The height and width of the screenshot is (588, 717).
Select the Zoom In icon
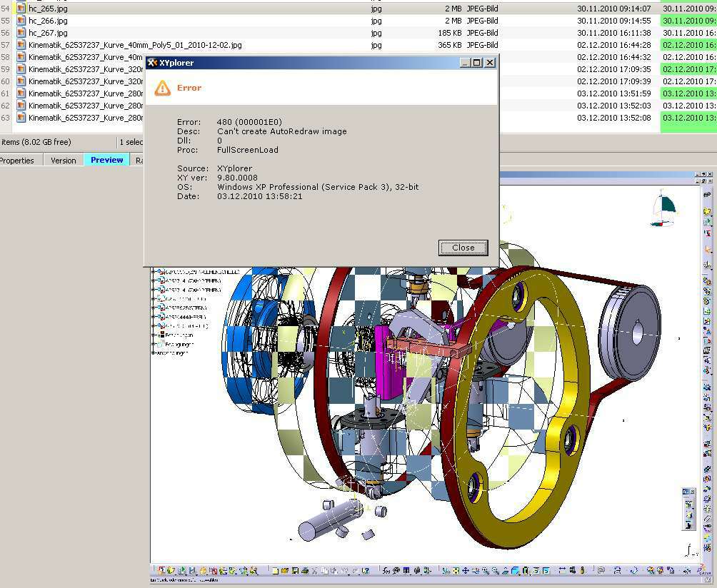486,572
